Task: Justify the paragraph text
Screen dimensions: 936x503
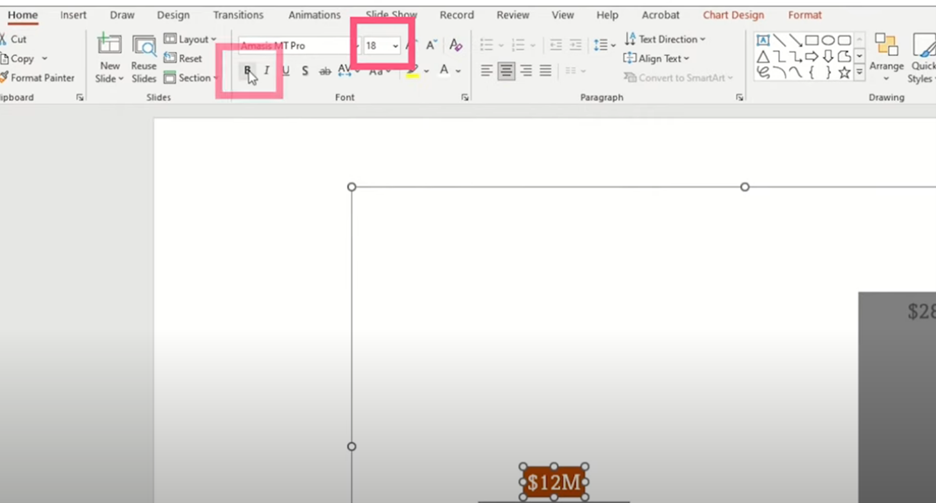Action: click(545, 71)
